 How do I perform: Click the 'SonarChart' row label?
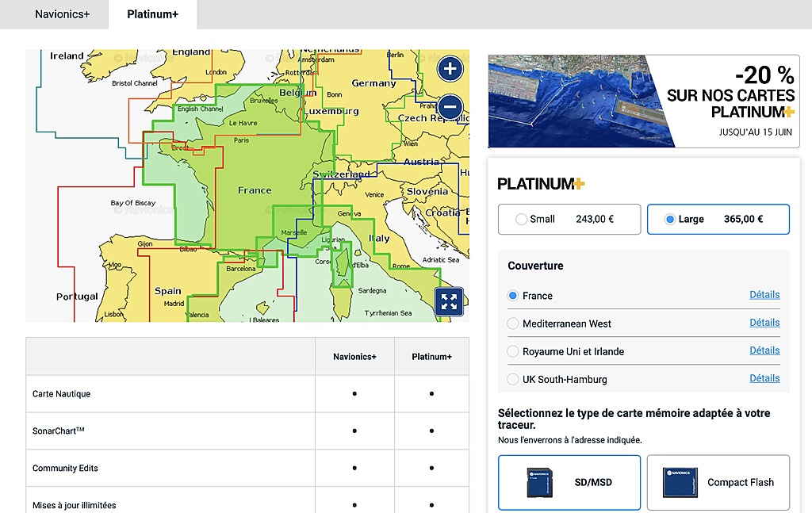[x=58, y=431]
